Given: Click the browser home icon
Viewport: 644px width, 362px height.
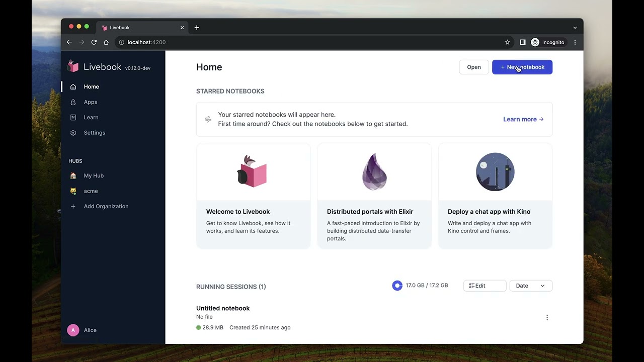Looking at the screenshot, I should coord(106,42).
